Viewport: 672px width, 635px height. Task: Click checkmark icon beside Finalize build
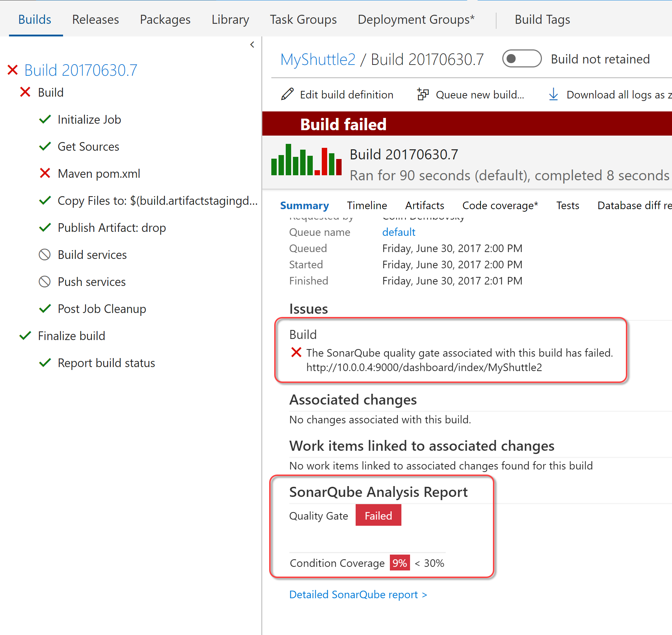(x=25, y=335)
